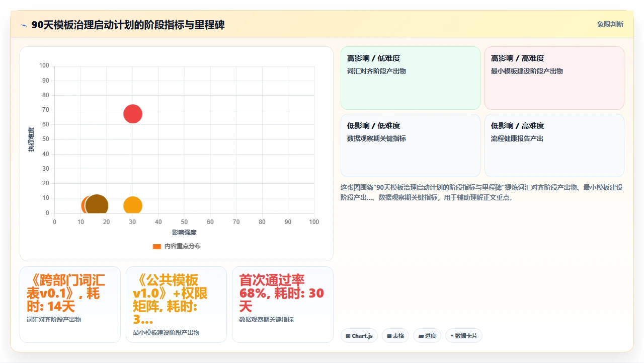Click 数据观察期关键指标 in quadrant card

tap(376, 138)
